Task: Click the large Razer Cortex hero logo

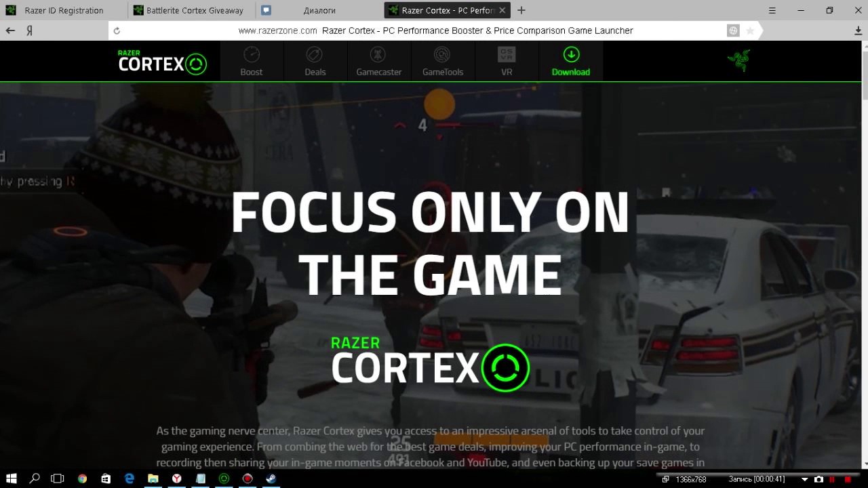Action: tap(430, 363)
